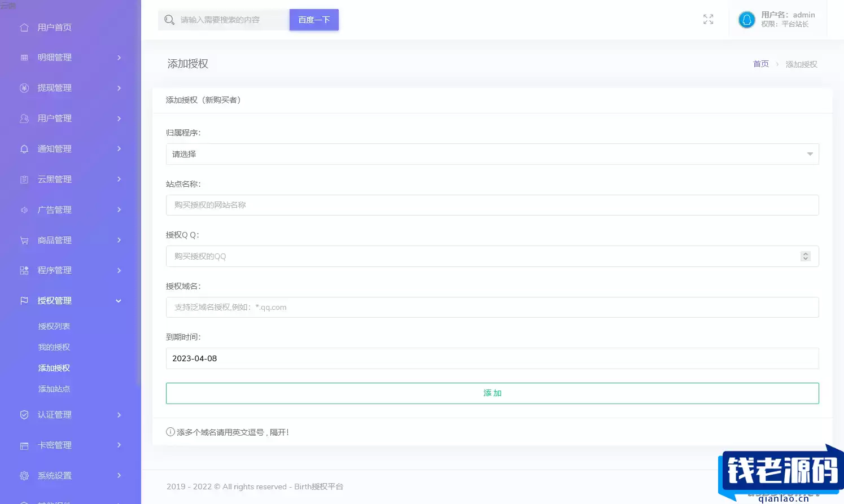
Task: Expand 用户管理 using its chevron
Action: [119, 119]
